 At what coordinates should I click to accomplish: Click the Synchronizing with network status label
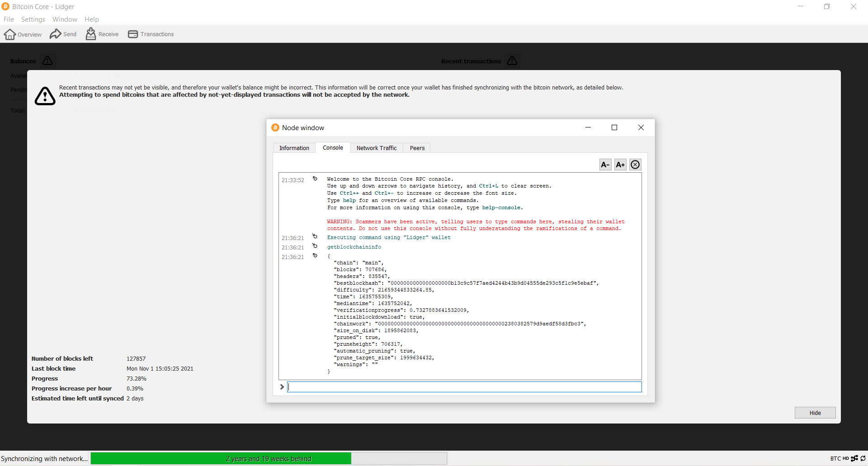[x=44, y=458]
